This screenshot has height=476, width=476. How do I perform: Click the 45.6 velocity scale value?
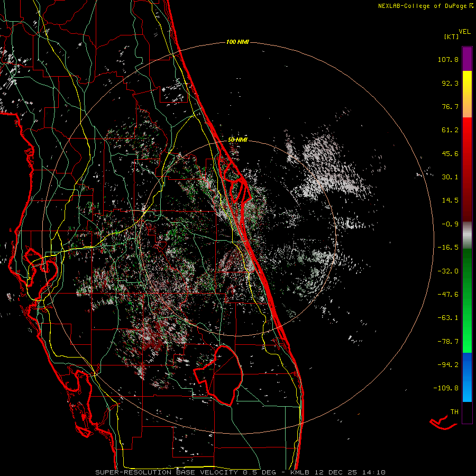(x=450, y=153)
